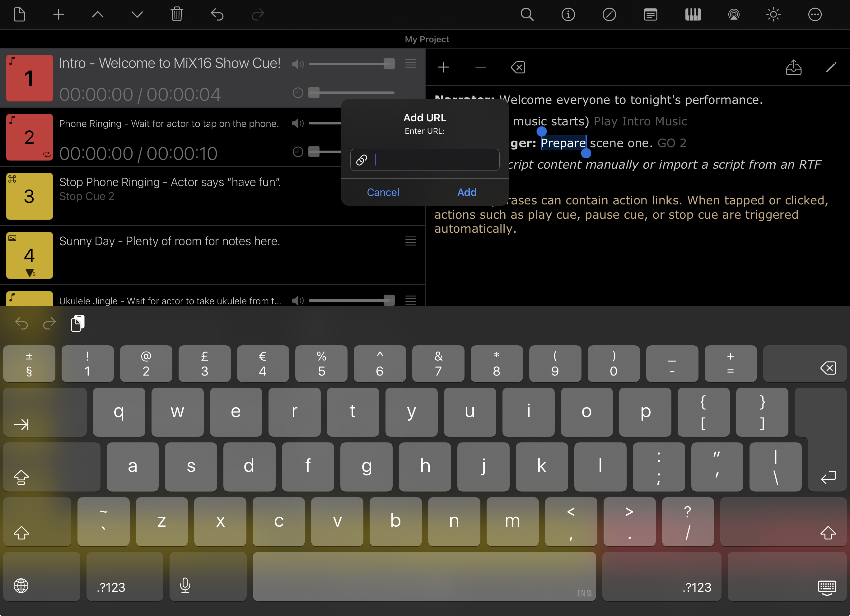Start dictation with microphone key
This screenshot has height=616, width=850.
(208, 576)
